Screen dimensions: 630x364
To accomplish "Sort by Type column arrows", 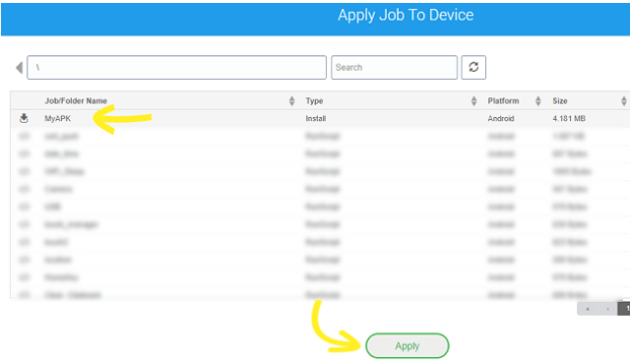I will (x=473, y=100).
